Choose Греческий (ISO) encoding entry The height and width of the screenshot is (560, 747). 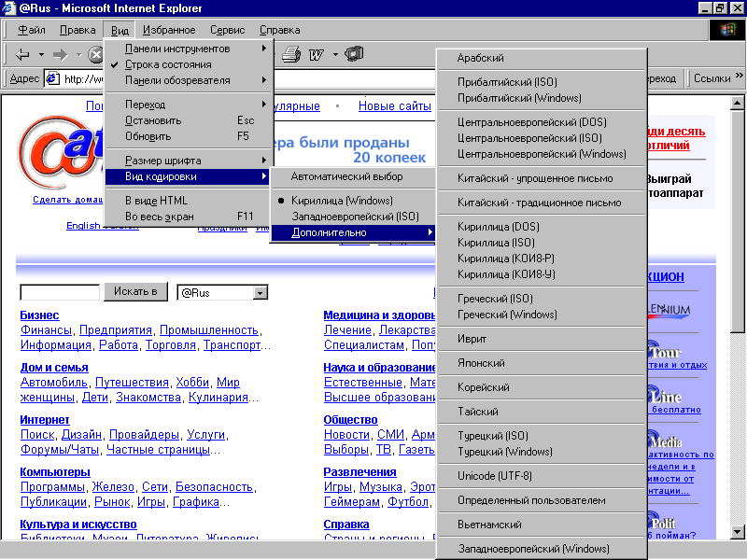tap(542, 299)
